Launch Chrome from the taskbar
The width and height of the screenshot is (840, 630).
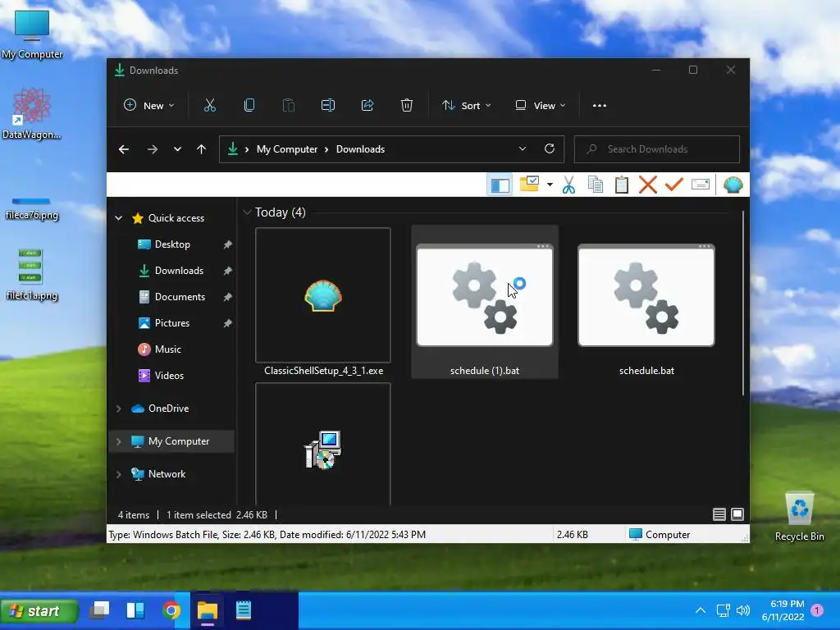[171, 610]
